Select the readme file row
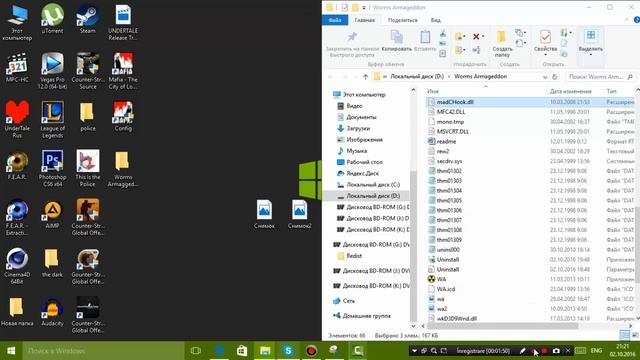Screen dimensions: 640x360 coord(530,141)
